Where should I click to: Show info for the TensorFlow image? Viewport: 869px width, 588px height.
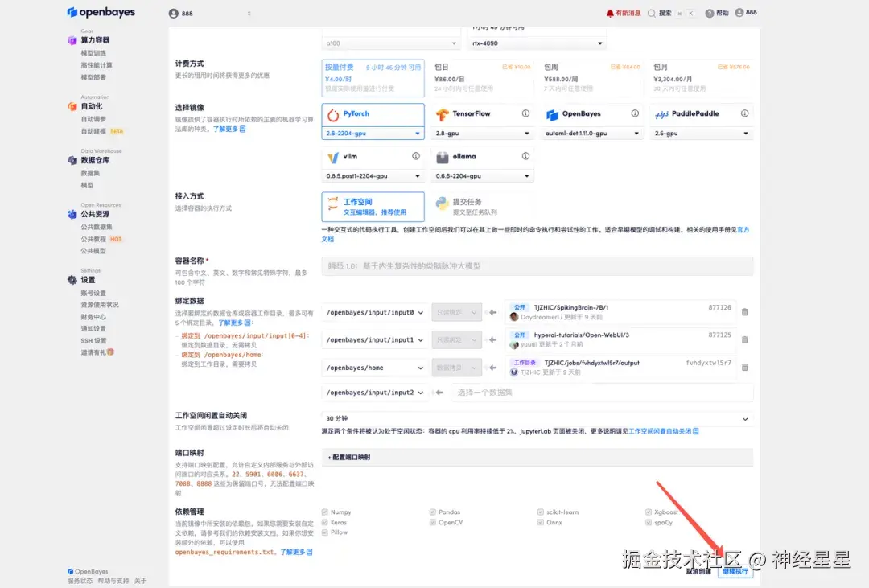(x=525, y=113)
